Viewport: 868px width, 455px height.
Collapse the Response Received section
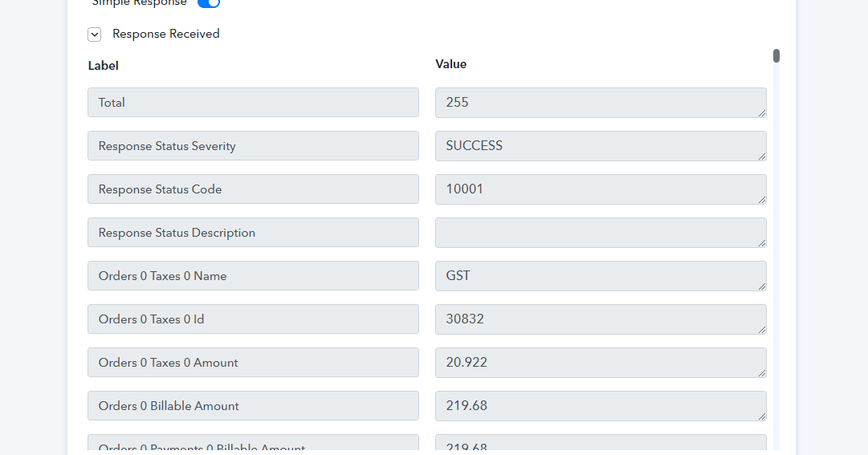94,35
